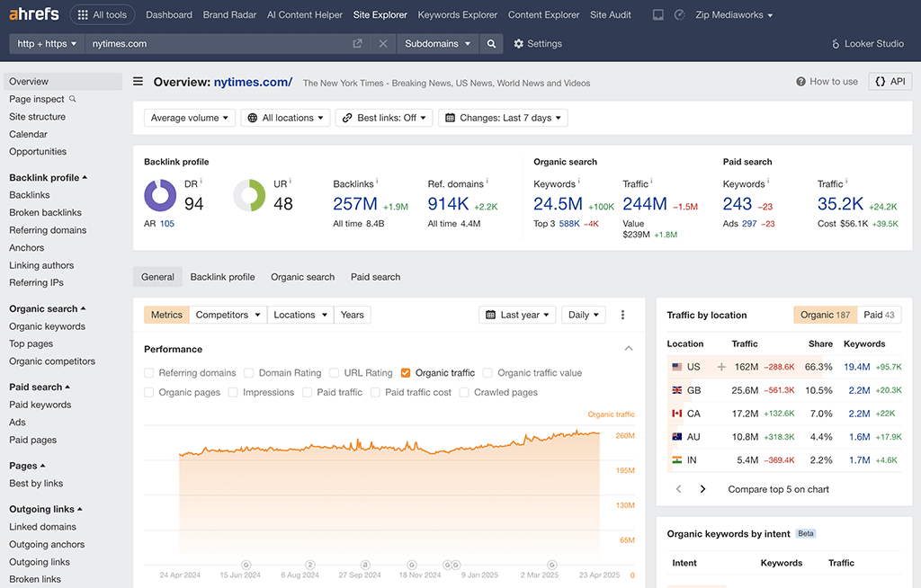The height and width of the screenshot is (588, 921).
Task: Open Settings gear
Action: coord(538,43)
